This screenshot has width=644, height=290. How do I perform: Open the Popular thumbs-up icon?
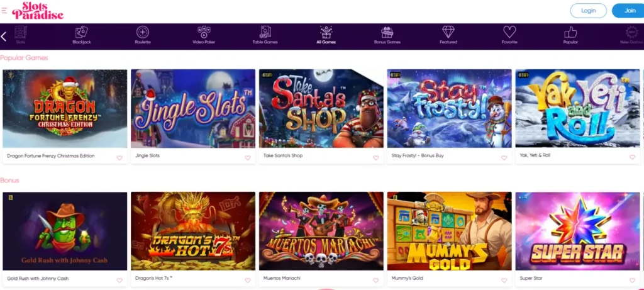(x=570, y=32)
